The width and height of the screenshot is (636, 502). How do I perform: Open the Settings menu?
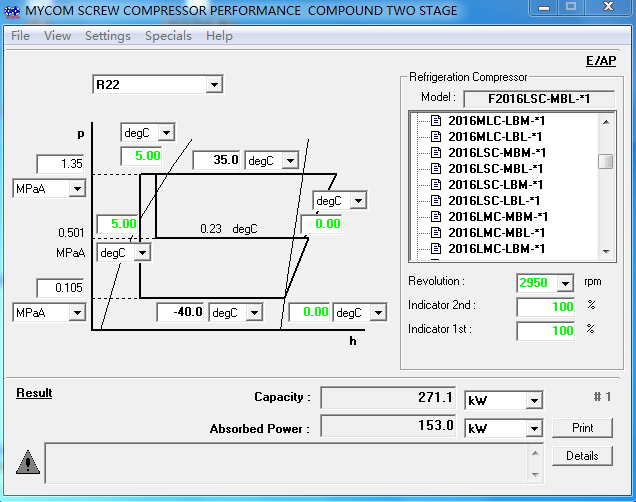coord(107,36)
